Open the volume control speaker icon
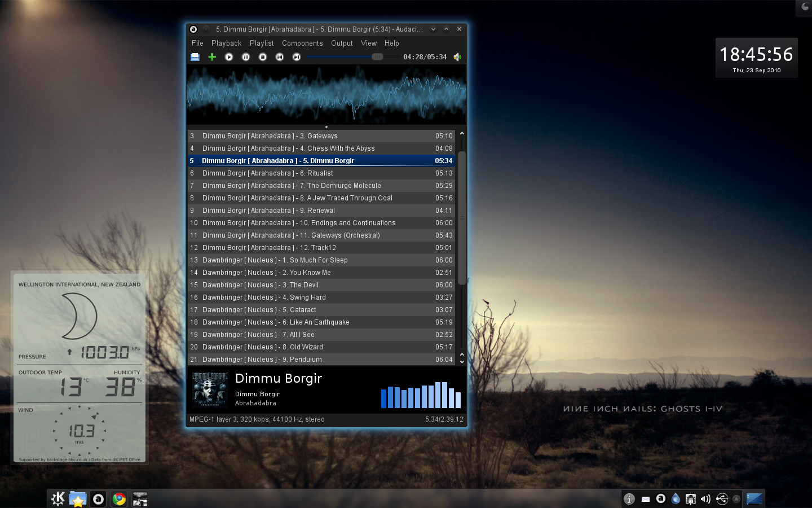 tap(457, 57)
